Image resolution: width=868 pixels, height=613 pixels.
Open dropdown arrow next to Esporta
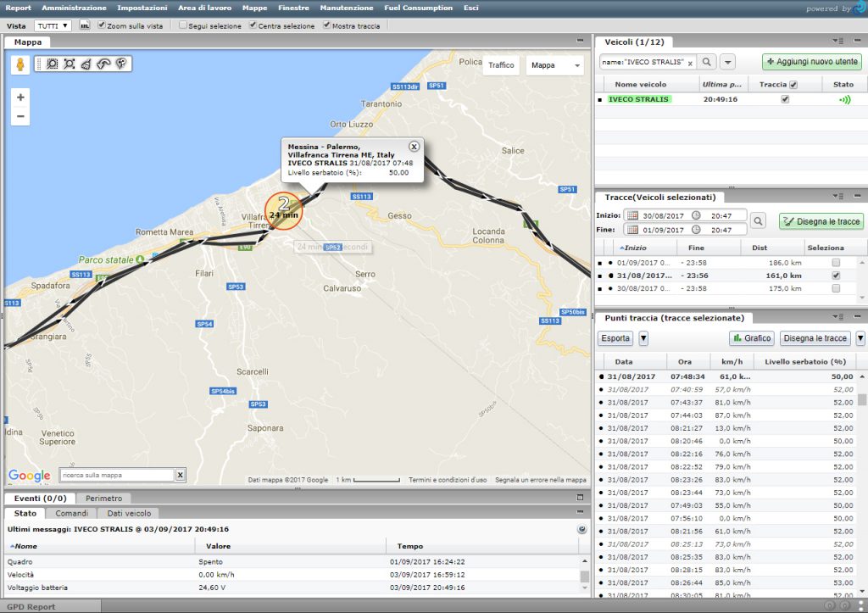643,338
